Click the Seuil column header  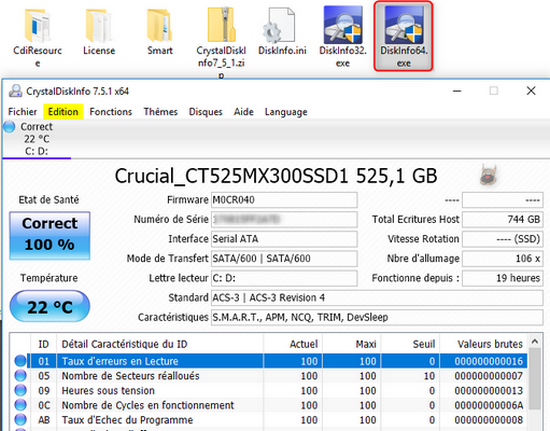pos(410,344)
